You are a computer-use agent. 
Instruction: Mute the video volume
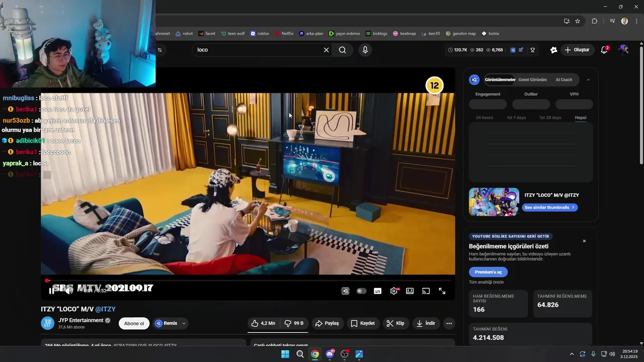[69, 291]
